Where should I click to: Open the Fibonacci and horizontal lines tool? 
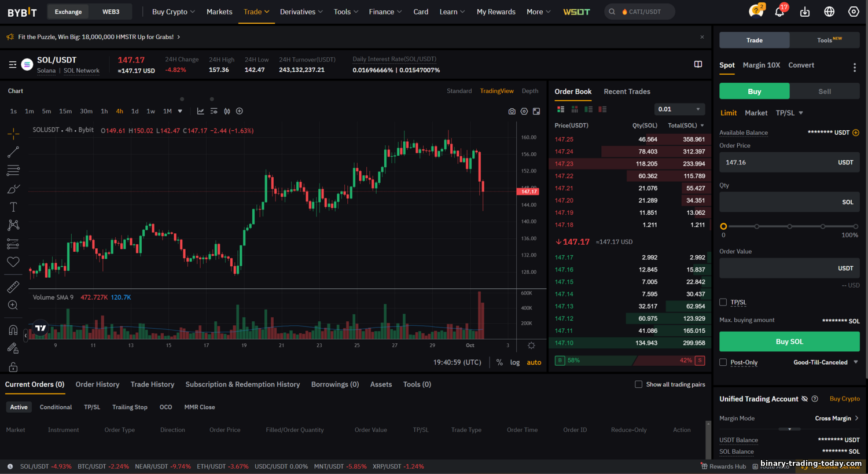pos(13,170)
